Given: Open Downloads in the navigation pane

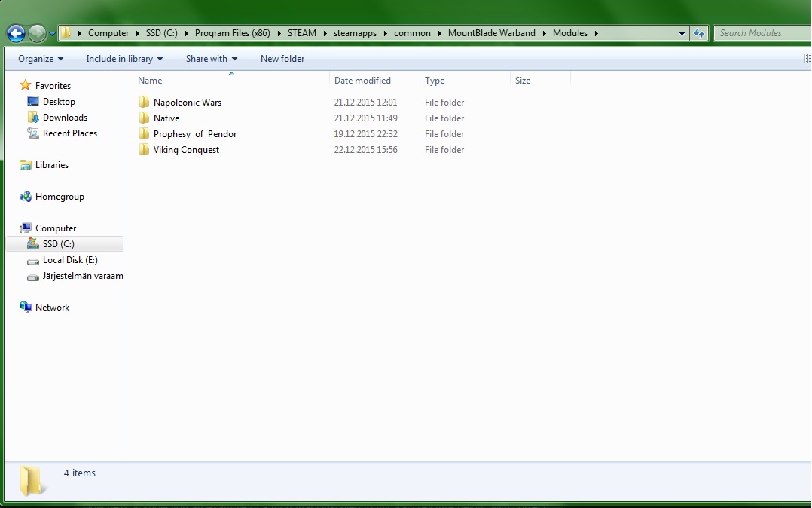Looking at the screenshot, I should click(x=65, y=118).
